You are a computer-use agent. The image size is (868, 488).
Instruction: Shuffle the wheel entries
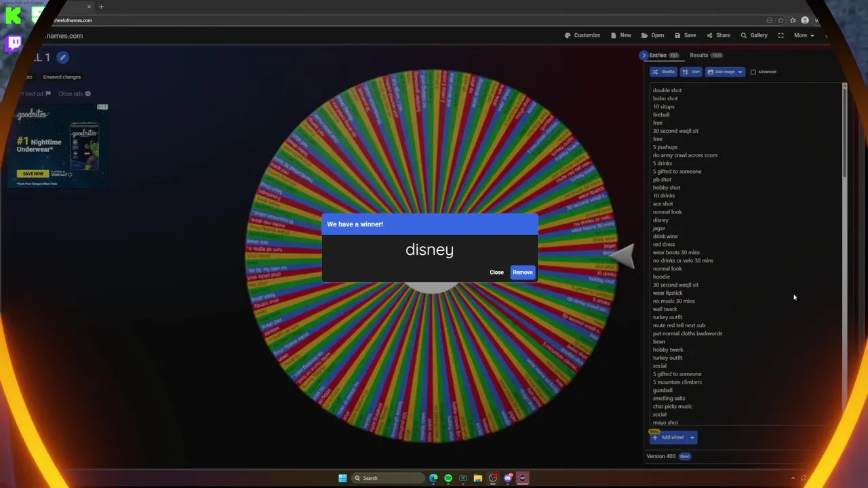(x=663, y=72)
